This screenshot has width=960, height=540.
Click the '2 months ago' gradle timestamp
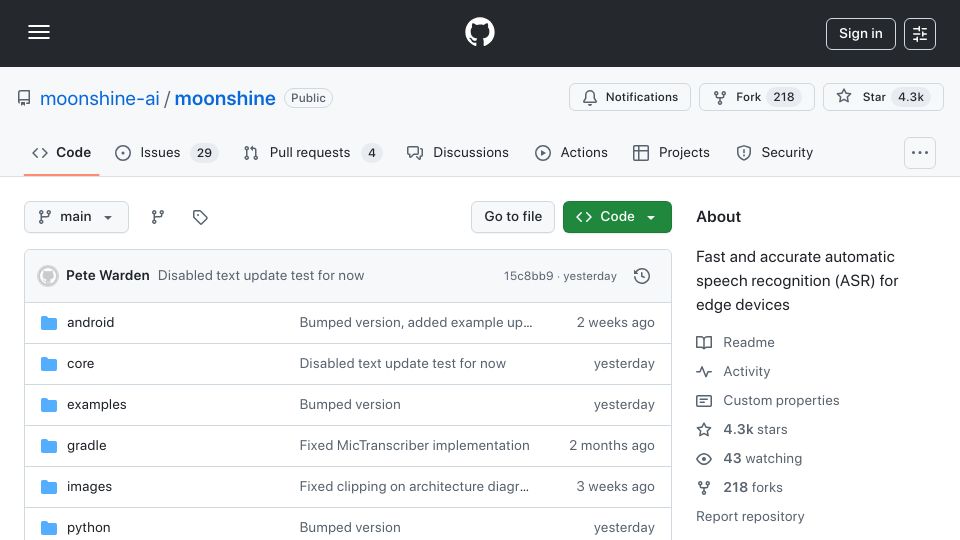click(612, 446)
